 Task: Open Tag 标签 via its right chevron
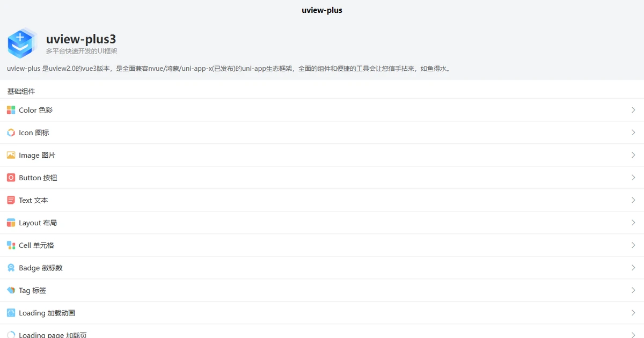point(633,290)
